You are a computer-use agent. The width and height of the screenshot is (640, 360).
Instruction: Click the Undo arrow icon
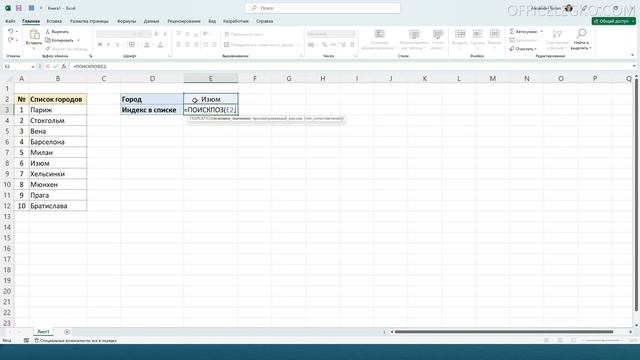coord(11,31)
